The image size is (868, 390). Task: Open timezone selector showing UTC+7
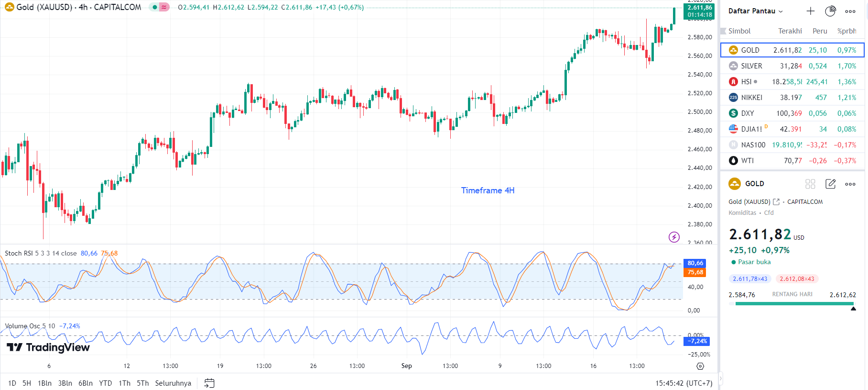coord(684,383)
